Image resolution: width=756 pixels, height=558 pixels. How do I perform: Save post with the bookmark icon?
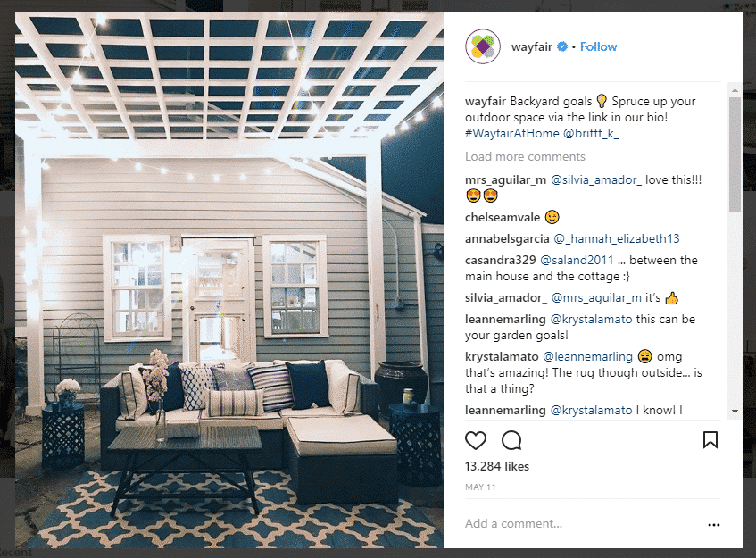point(710,440)
